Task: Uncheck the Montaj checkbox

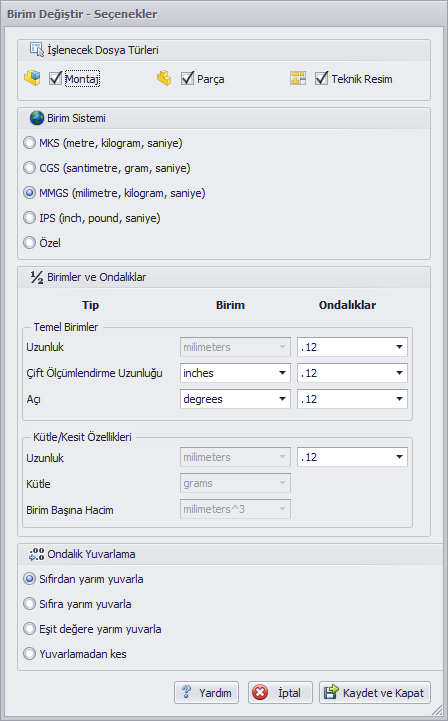Action: tap(55, 78)
